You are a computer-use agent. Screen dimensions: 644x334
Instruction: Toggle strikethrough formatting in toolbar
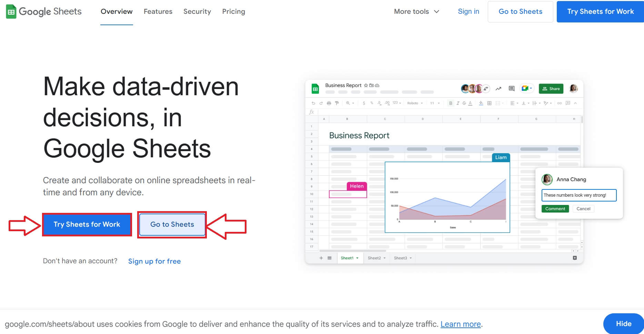pos(464,103)
